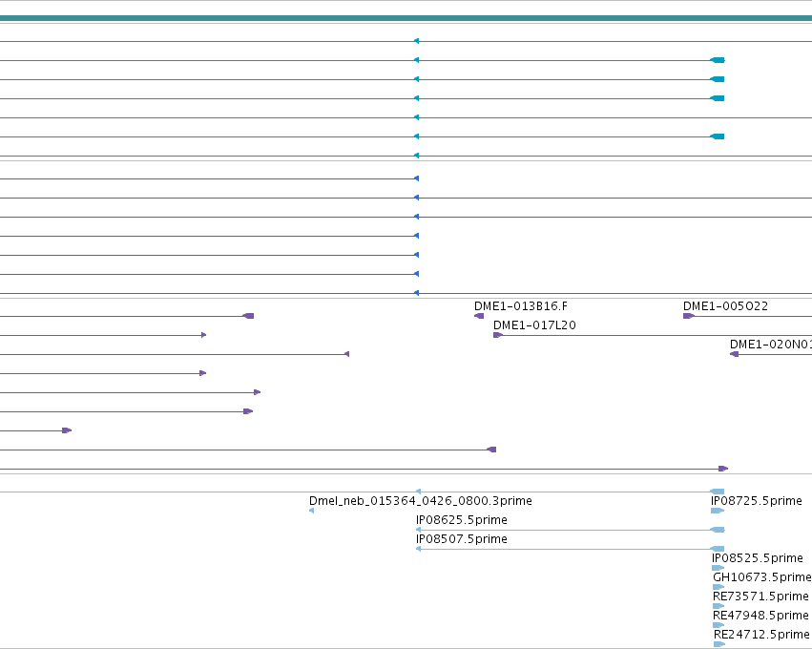
Task: Click the small arrow glyph under Dmel_neb_015364_0426_0800.3prime
Action: click(311, 511)
